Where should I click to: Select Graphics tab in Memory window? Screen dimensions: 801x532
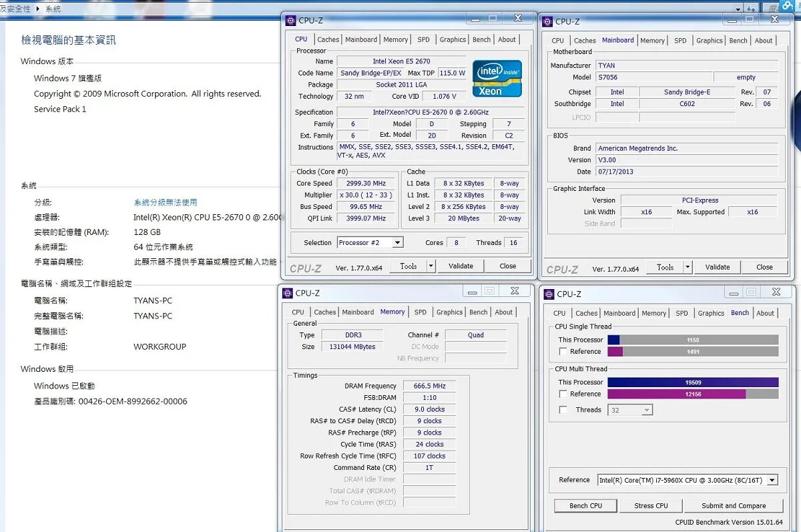449,312
